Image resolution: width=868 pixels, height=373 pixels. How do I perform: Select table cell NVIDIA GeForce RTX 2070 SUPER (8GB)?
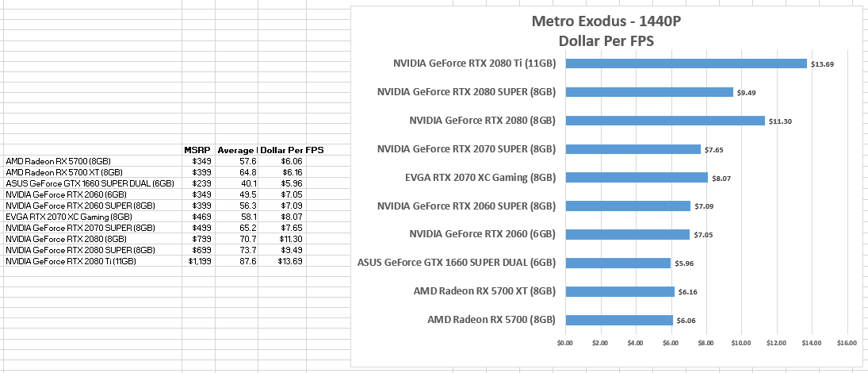pos(94,228)
